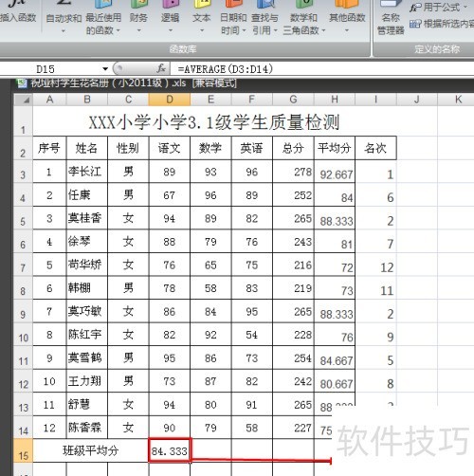The image size is (474, 476).
Task: Click Create from Selection (根据所选内容) button
Action: (442, 24)
